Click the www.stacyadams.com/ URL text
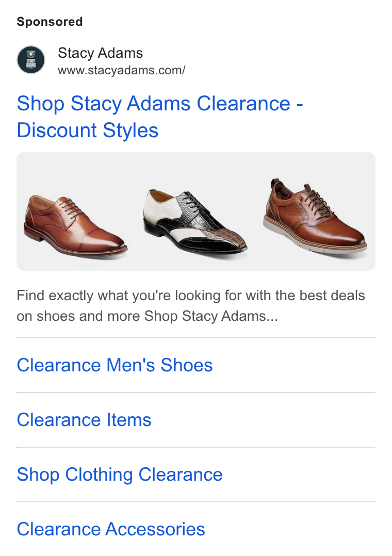Viewport: 392px width, 556px height. tap(122, 70)
